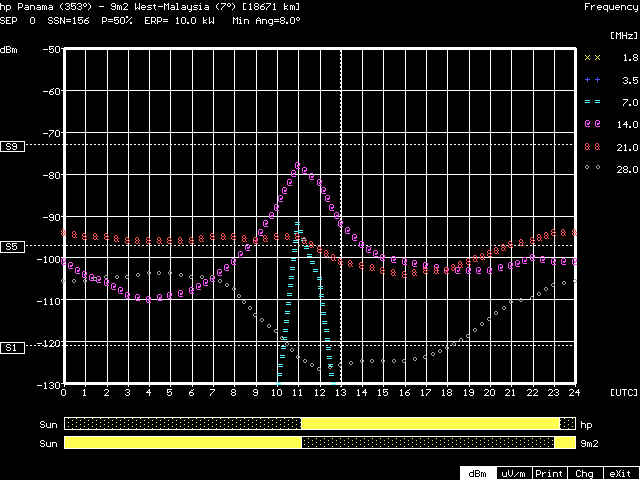Click the [18671 km] distance text
Image resolution: width=640 pixels, height=480 pixels.
click(271, 7)
